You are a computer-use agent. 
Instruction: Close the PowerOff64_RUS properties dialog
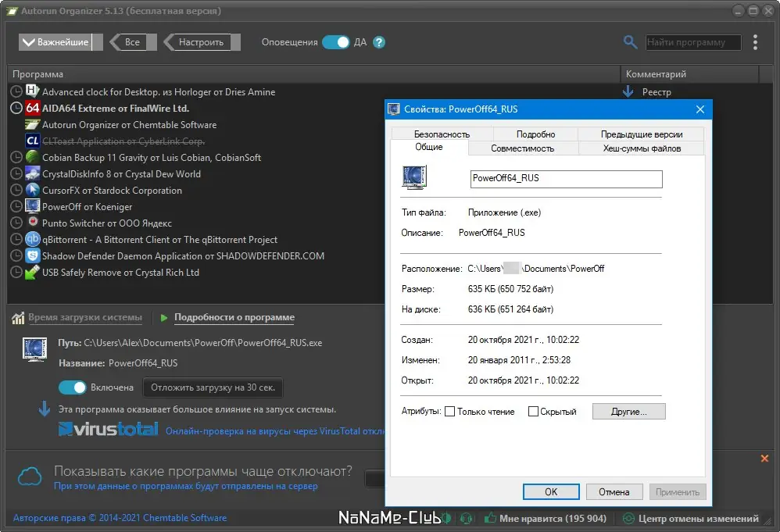pyautogui.click(x=700, y=109)
